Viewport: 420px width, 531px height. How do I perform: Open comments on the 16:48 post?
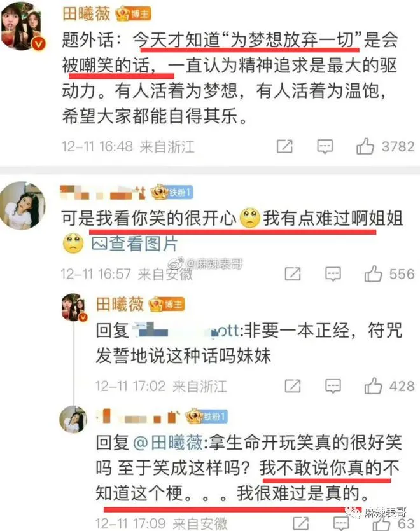coord(325,147)
